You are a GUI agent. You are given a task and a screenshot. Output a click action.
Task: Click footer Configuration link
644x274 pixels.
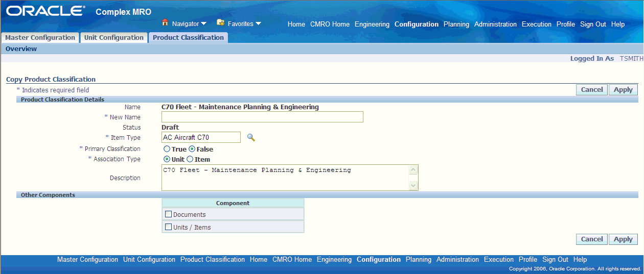click(379, 260)
